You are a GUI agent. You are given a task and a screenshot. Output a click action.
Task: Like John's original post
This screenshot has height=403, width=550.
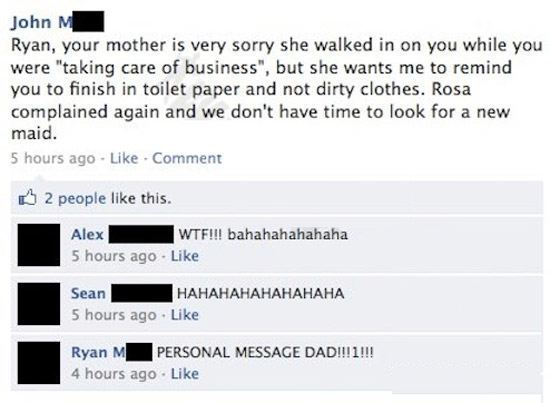(124, 158)
